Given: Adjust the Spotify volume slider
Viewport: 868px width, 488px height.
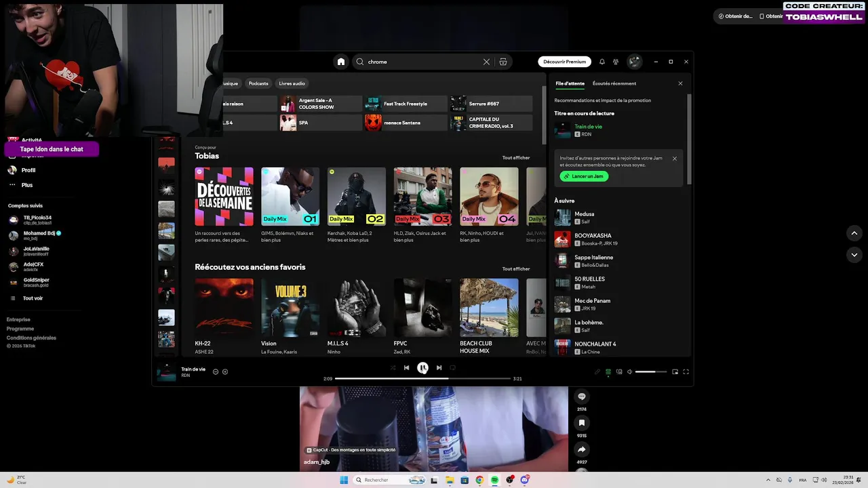Looking at the screenshot, I should pyautogui.click(x=651, y=371).
